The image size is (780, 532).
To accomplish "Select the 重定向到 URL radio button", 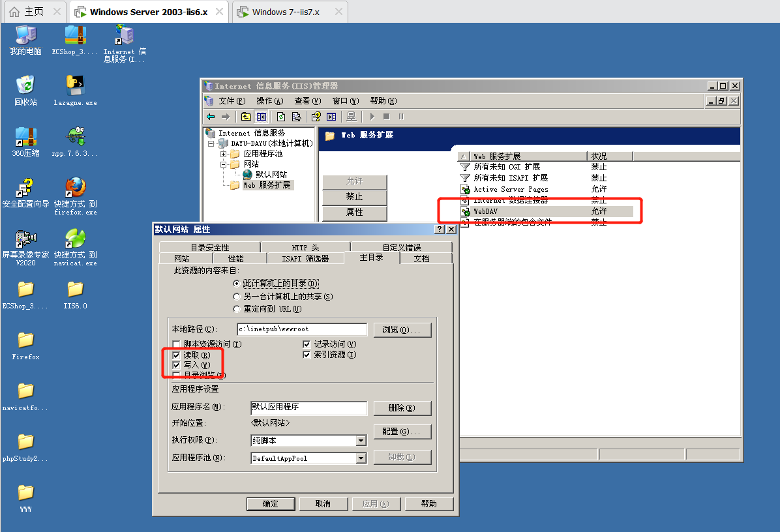I will coord(237,309).
